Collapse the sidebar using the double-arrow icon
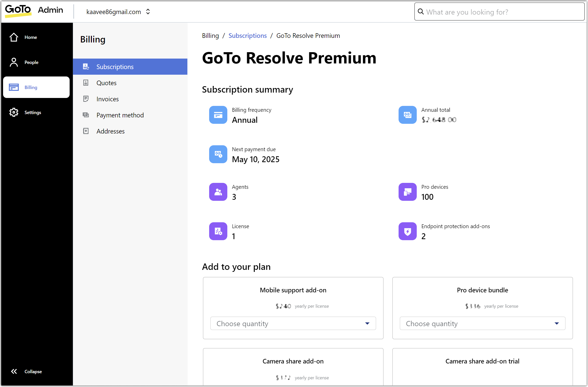The width and height of the screenshot is (588, 387). click(14, 371)
